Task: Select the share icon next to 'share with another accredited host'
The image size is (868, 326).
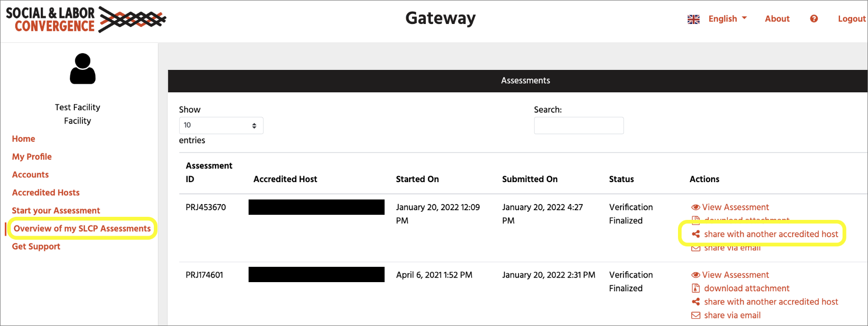Action: pyautogui.click(x=696, y=234)
